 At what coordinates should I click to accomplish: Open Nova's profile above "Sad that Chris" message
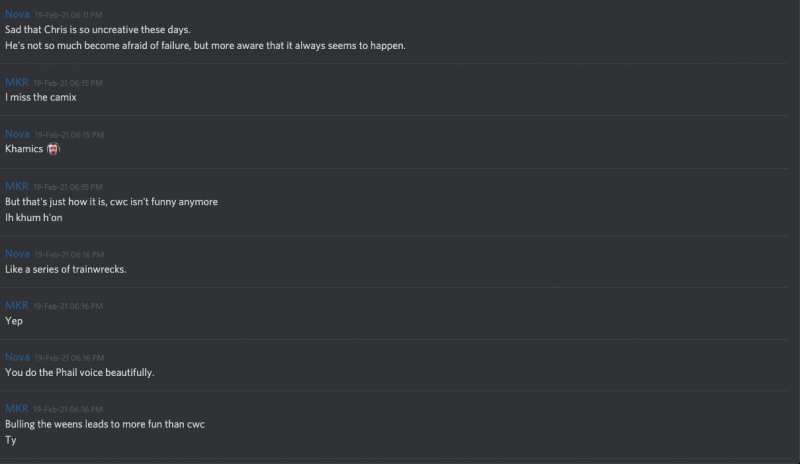click(x=17, y=15)
